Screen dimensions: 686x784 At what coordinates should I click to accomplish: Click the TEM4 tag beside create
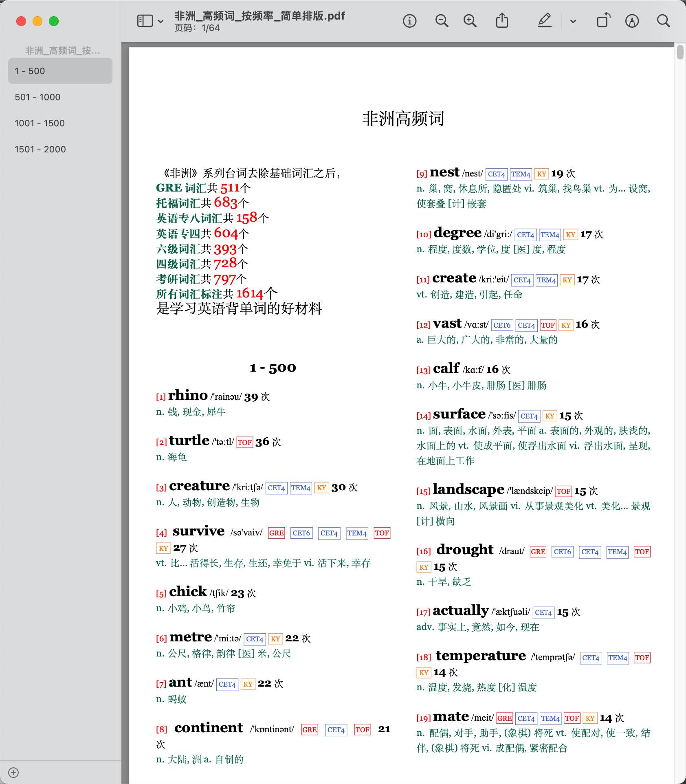coord(546,280)
